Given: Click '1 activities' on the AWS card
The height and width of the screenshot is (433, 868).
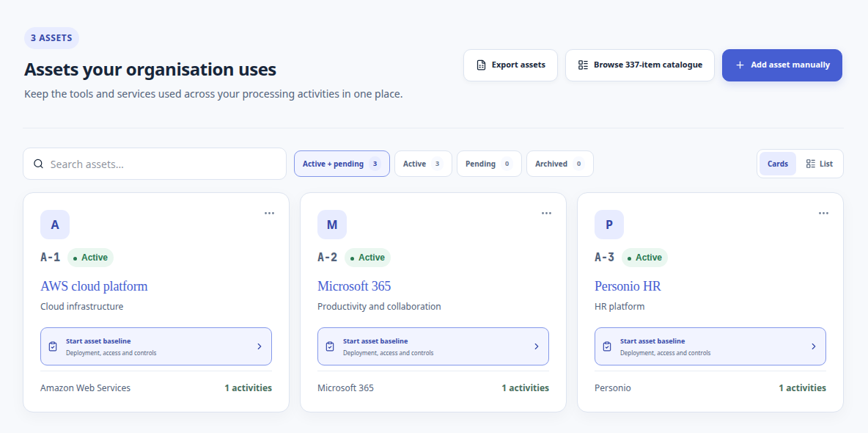Looking at the screenshot, I should point(248,388).
